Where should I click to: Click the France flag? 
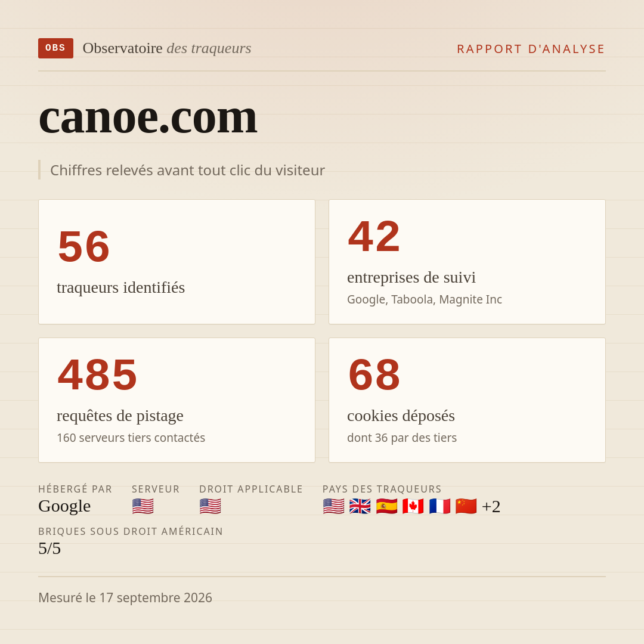[x=439, y=506]
